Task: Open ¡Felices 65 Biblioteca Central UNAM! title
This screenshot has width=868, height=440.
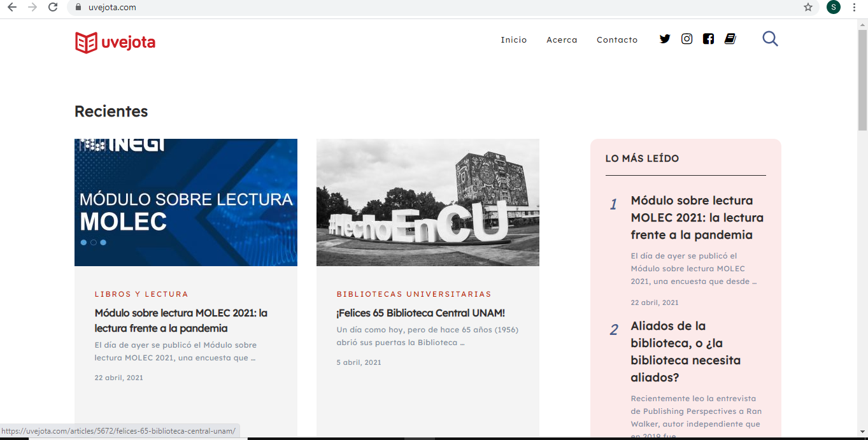Action: tap(420, 313)
